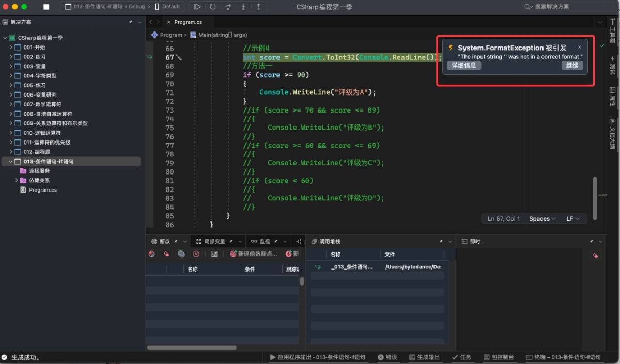Pin the 调用堆栈 call stack pad
Image resolution: width=620 pixels, height=364 pixels.
(x=441, y=241)
